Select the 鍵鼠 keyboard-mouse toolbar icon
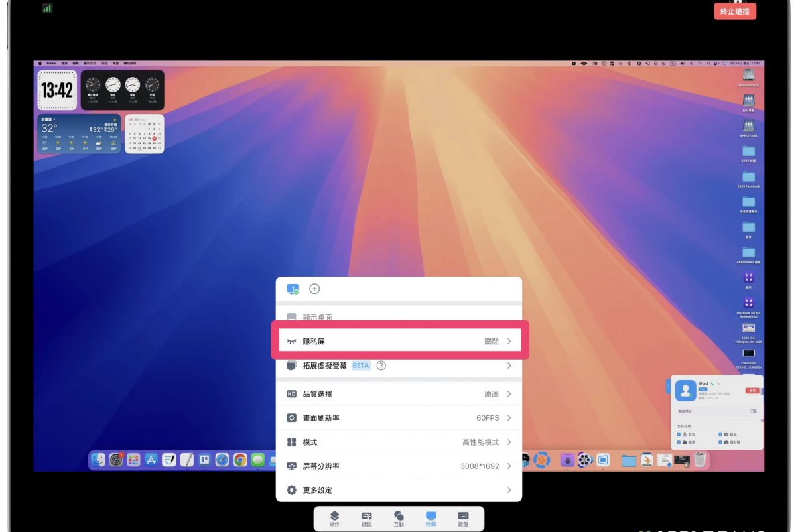This screenshot has height=532, width=798. (x=367, y=518)
